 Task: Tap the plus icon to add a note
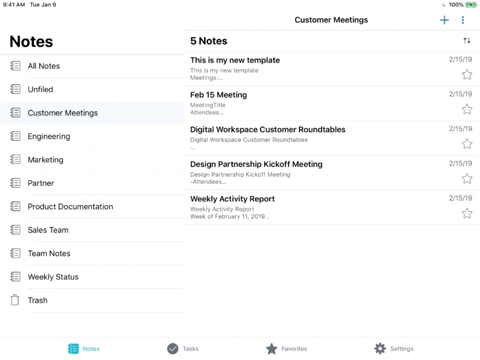[x=444, y=20]
